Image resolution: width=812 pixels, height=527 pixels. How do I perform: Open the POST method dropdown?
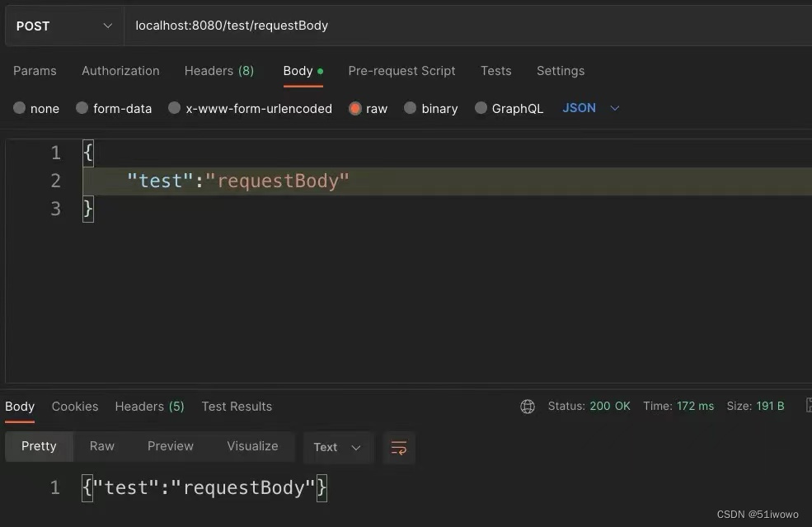point(64,26)
